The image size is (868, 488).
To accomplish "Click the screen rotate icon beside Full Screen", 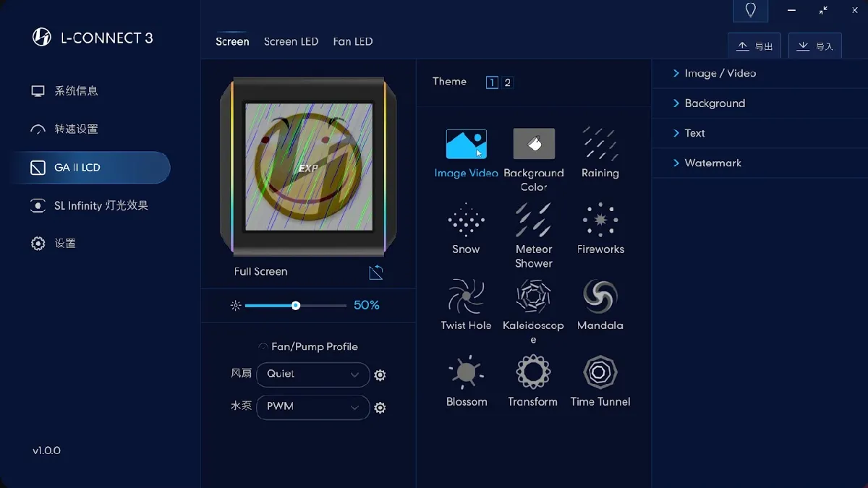I will coord(376,272).
